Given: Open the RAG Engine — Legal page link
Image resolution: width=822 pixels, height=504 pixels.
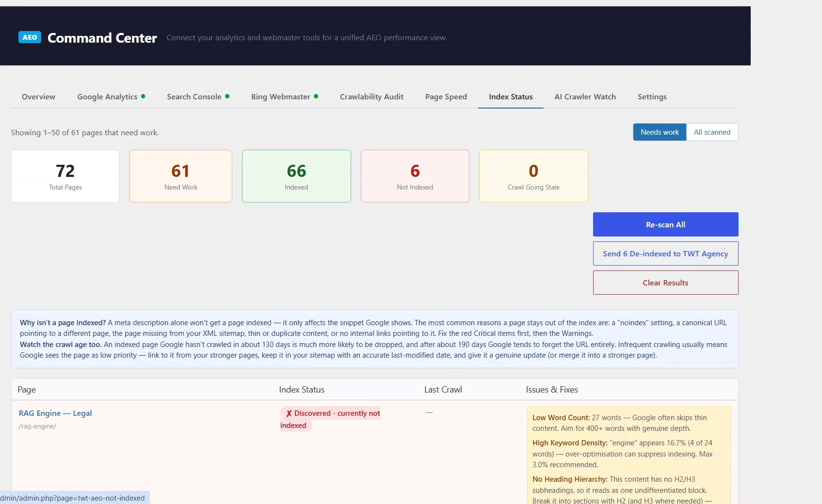Looking at the screenshot, I should (55, 413).
